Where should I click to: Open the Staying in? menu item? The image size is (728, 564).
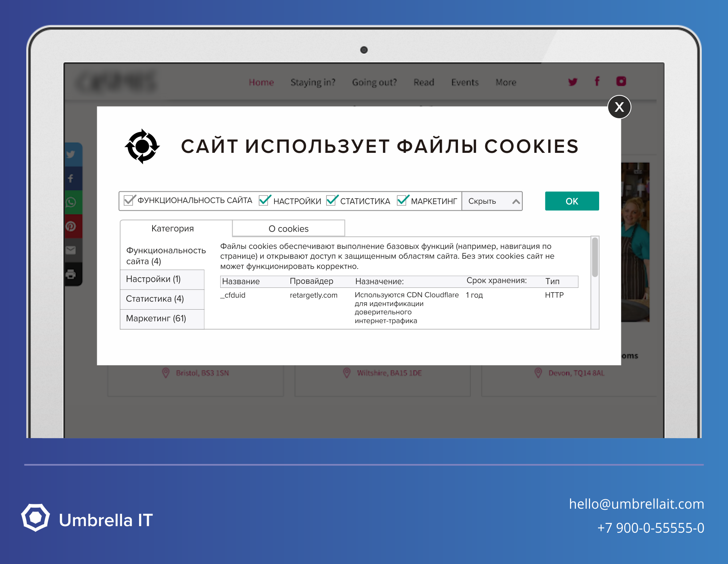(313, 83)
